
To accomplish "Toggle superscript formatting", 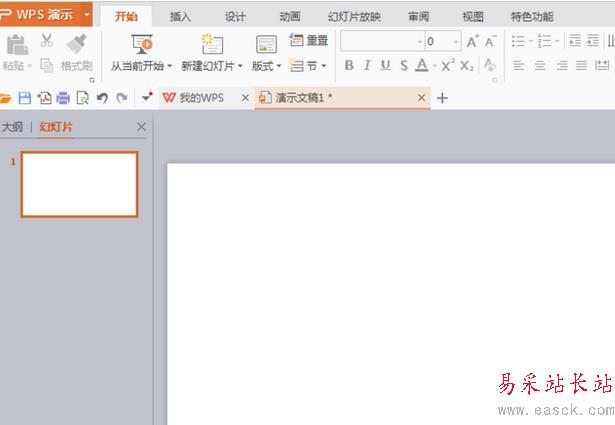I will pyautogui.click(x=447, y=65).
